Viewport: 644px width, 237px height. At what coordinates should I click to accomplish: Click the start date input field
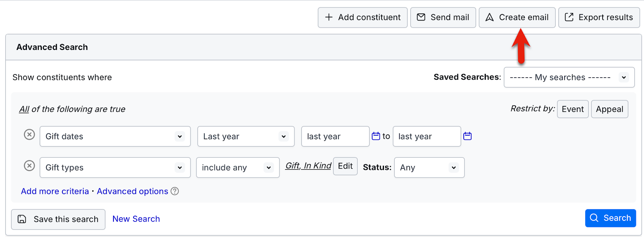[x=335, y=136]
